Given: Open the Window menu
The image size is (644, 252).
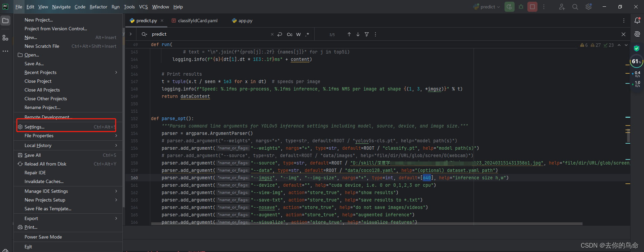Looking at the screenshot, I should [160, 7].
